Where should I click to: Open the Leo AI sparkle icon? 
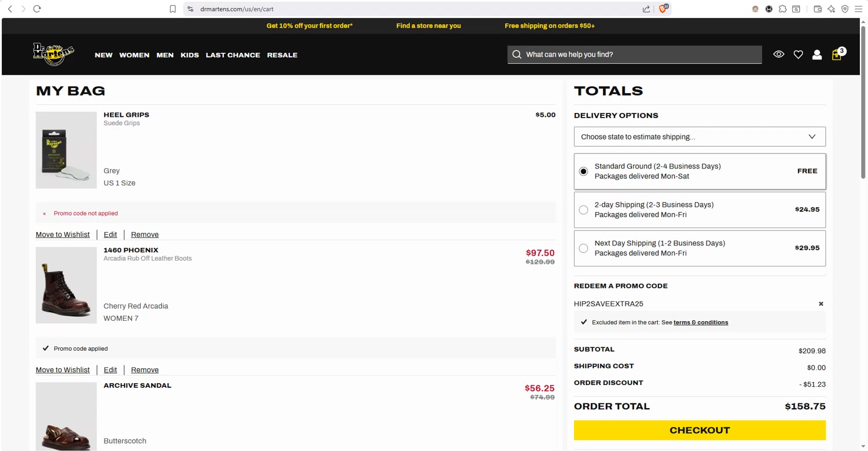tap(831, 9)
